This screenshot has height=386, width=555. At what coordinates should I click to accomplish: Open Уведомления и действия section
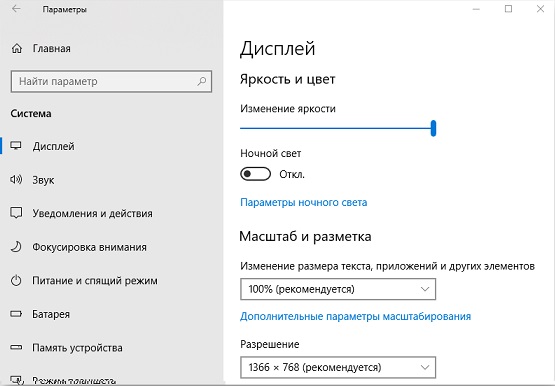click(x=92, y=213)
